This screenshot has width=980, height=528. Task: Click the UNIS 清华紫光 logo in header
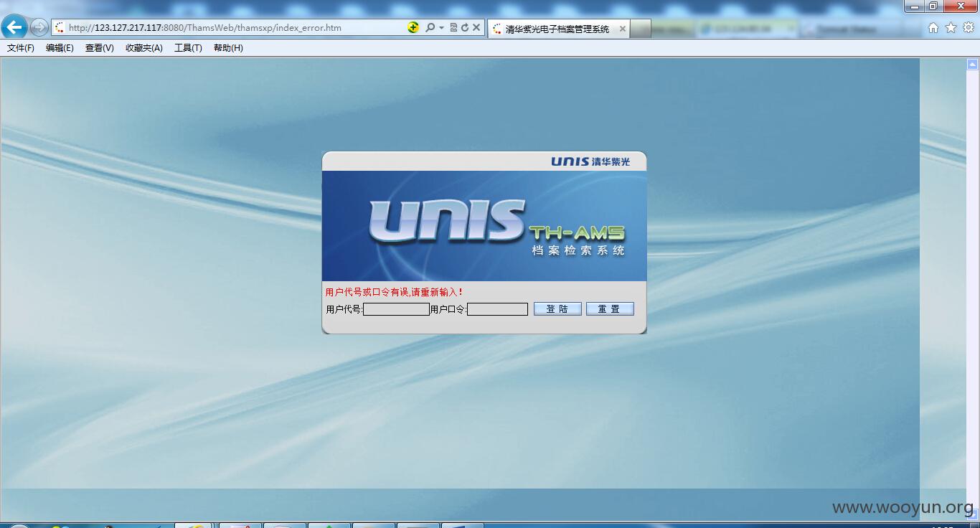[x=590, y=161]
